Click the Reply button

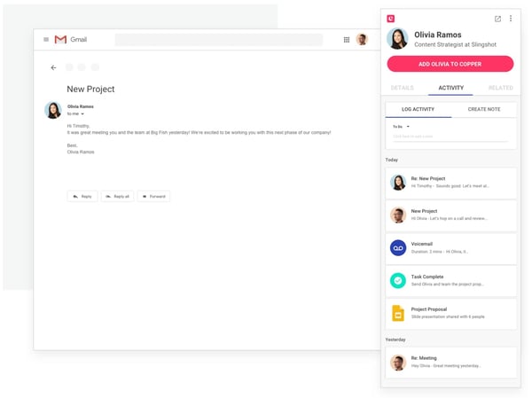(82, 196)
